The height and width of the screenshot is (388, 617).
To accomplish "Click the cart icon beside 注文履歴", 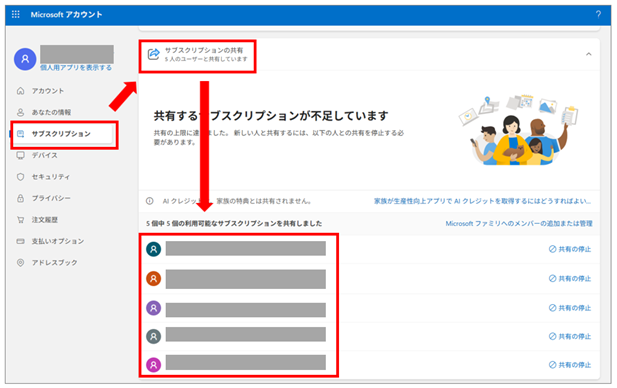I will pyautogui.click(x=20, y=220).
